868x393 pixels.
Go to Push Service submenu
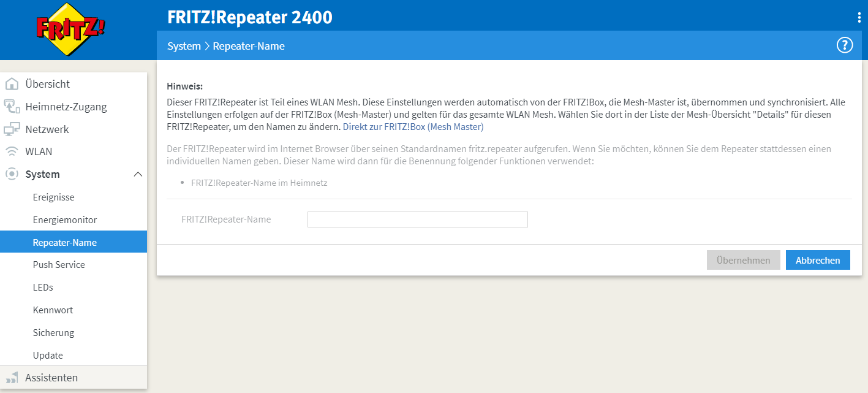click(74, 265)
